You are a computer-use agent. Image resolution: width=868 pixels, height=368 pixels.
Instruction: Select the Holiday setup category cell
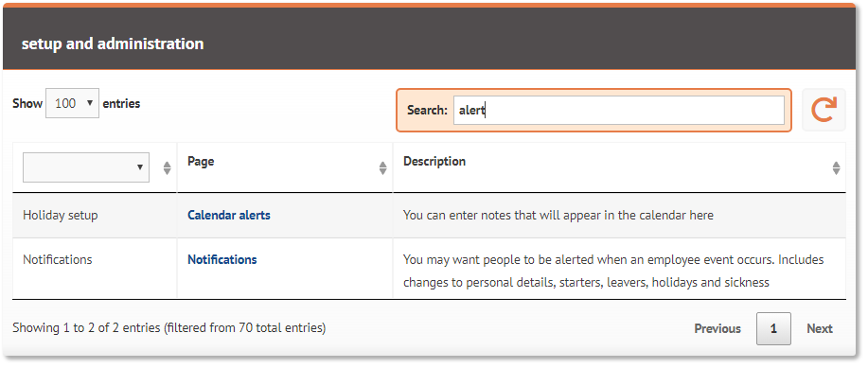point(60,216)
